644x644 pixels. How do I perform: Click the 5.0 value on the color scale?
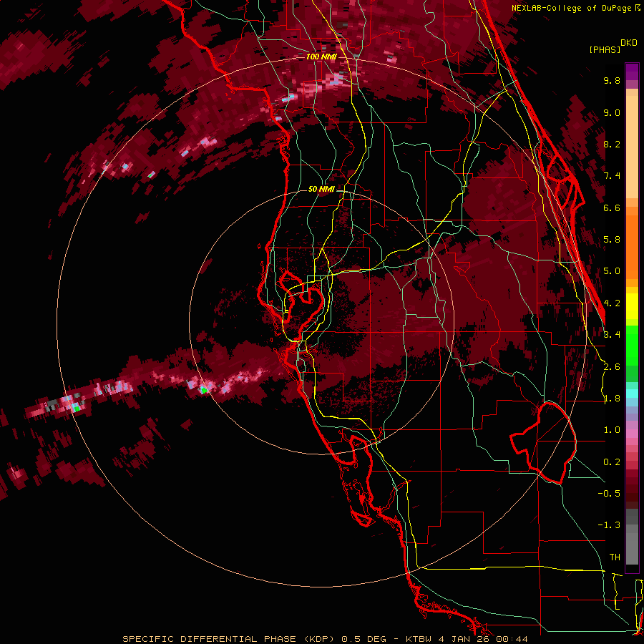pyautogui.click(x=612, y=271)
